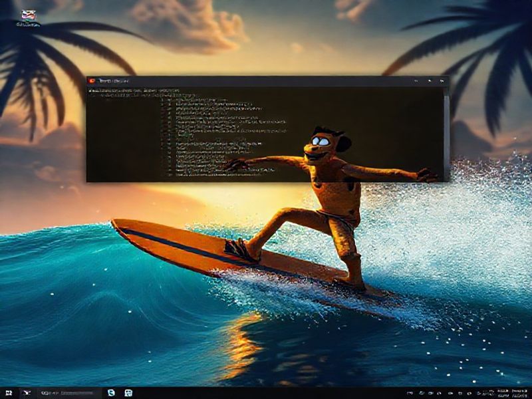Select the desktop shortcut icon
Viewport: 532px width, 399px height.
29,19
